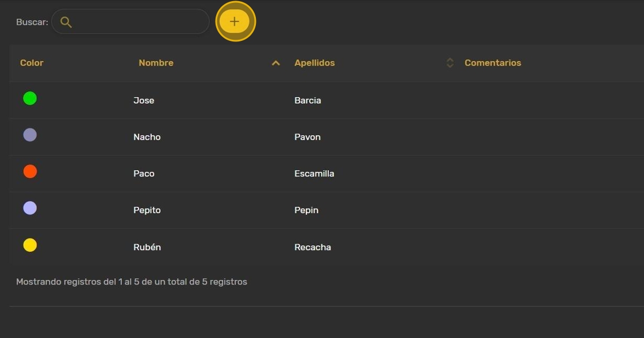Select Rubén's yellow color swatch
This screenshot has width=644, height=338.
[30, 245]
